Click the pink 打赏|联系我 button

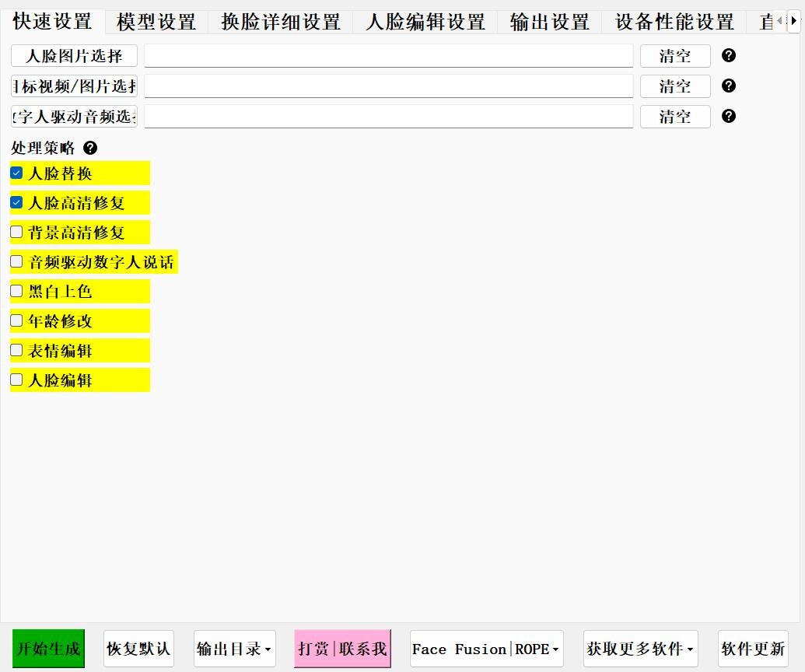342,649
